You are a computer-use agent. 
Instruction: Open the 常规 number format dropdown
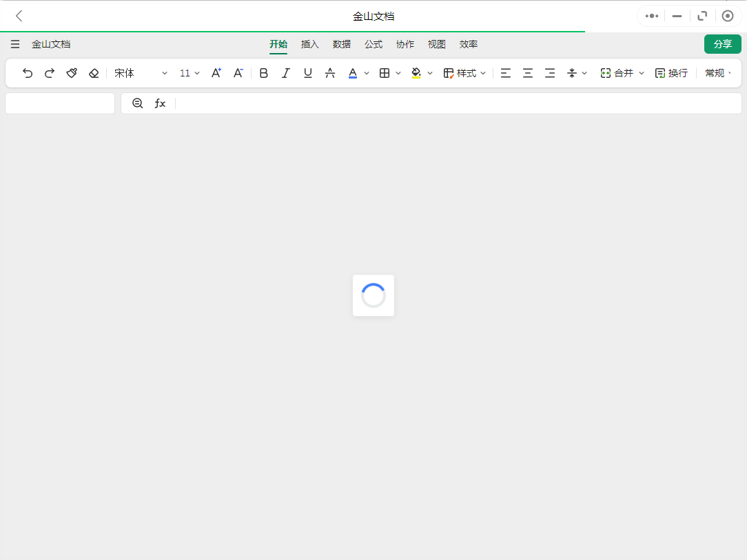[718, 73]
